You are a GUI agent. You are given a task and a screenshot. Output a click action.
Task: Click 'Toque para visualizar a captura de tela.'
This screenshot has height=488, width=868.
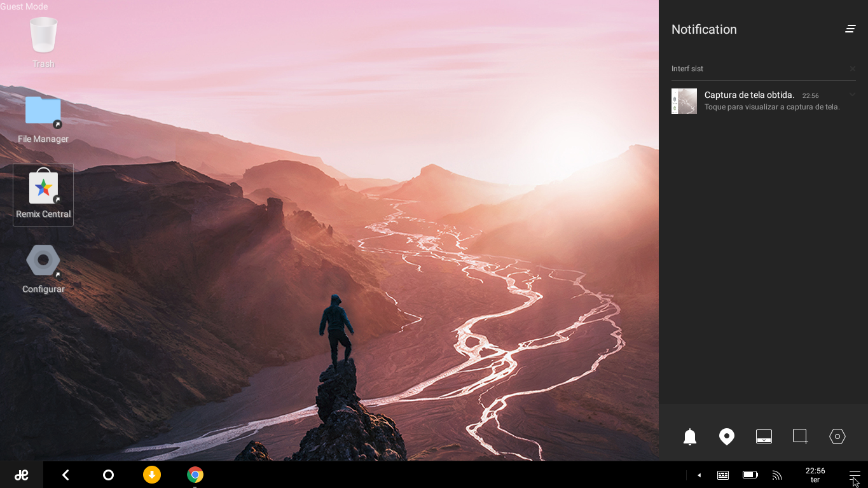coord(772,107)
